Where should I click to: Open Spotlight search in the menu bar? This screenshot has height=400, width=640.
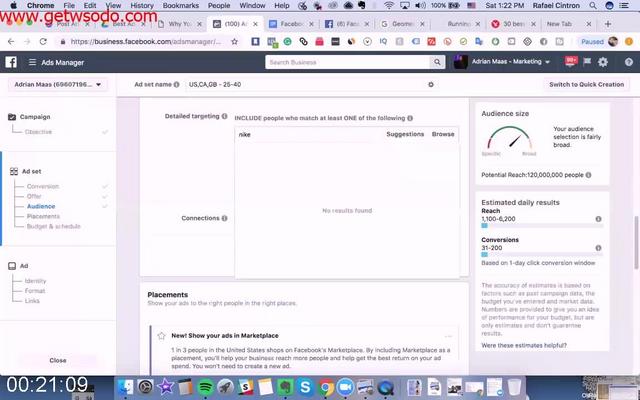[x=593, y=6]
